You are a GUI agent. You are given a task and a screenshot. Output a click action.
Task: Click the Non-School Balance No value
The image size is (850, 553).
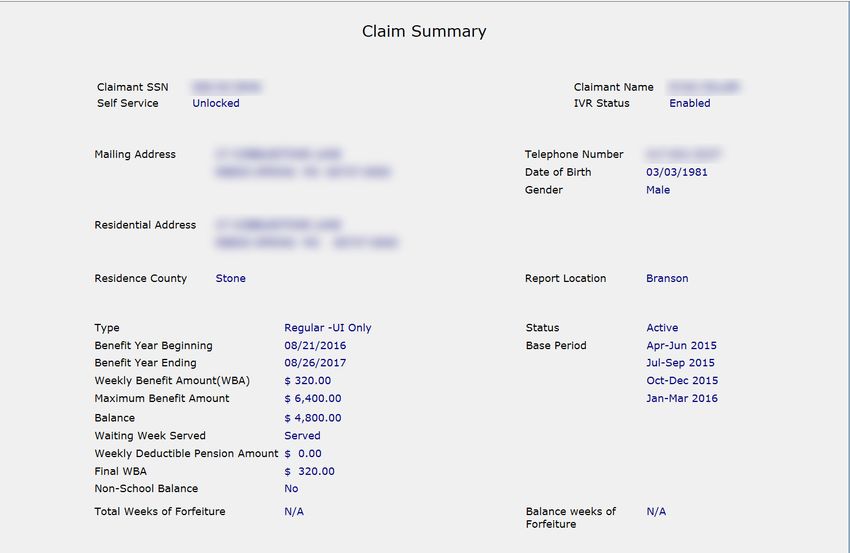pyautogui.click(x=291, y=488)
